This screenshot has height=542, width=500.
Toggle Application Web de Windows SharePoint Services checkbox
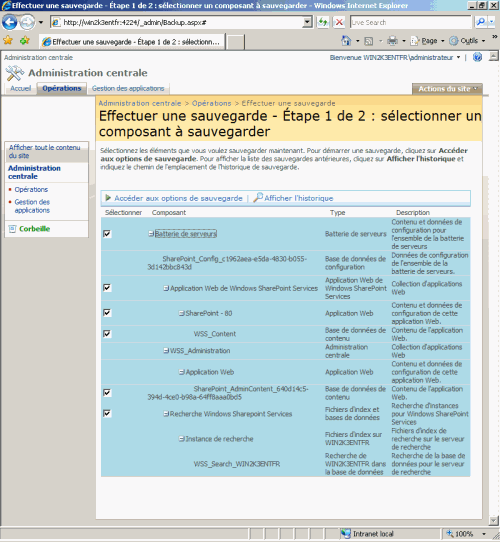point(107,288)
